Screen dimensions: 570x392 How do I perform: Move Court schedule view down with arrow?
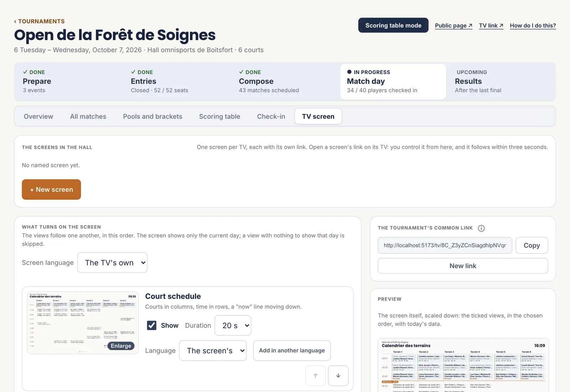338,376
